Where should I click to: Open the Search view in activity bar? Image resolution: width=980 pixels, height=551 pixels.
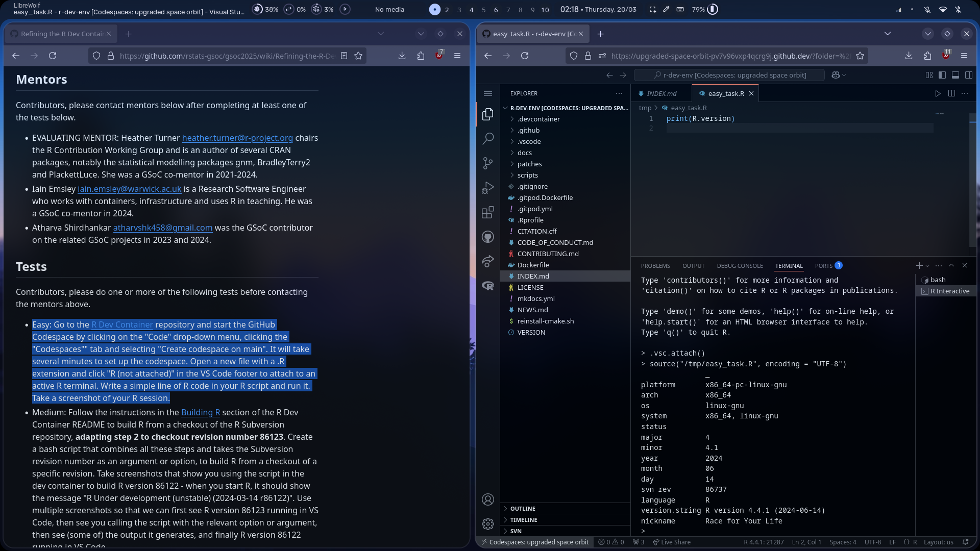pyautogui.click(x=488, y=138)
